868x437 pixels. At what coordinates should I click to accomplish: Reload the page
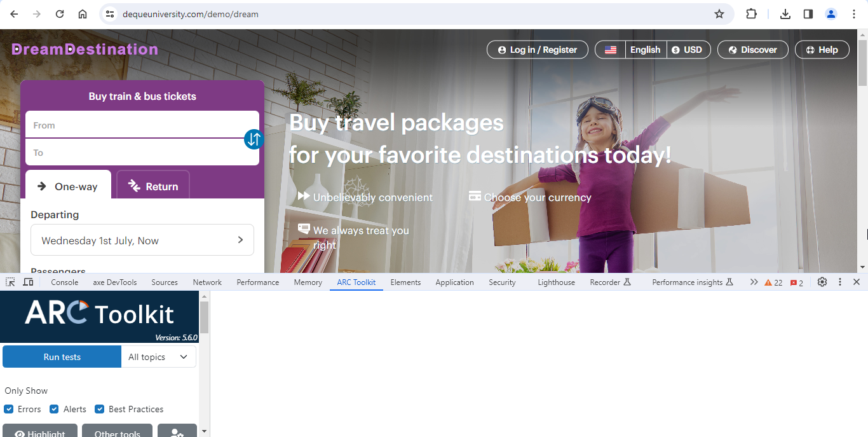(60, 14)
